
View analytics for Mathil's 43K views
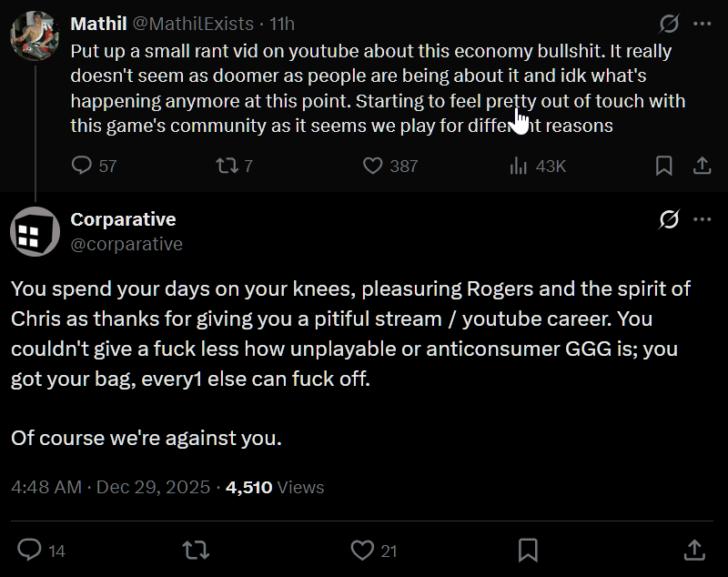pos(520,166)
